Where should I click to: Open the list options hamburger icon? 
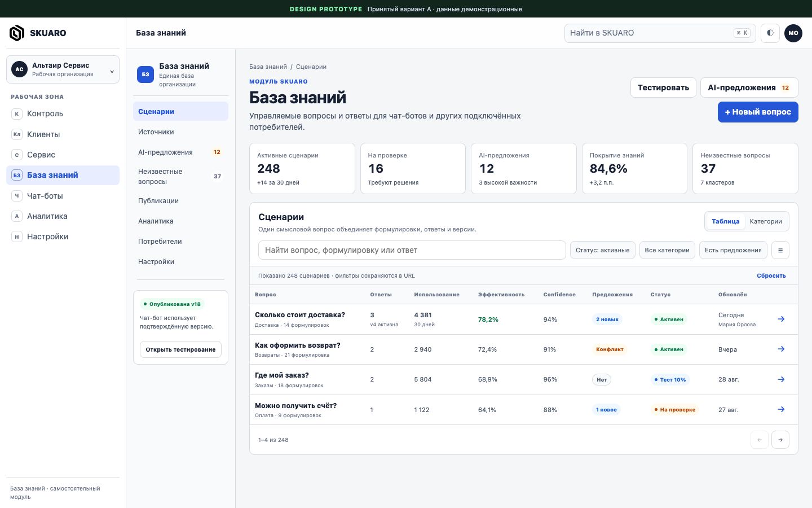780,250
